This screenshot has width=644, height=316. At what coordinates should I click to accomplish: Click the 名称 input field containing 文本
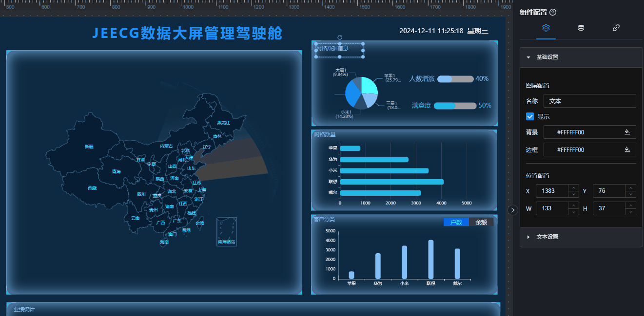[590, 101]
